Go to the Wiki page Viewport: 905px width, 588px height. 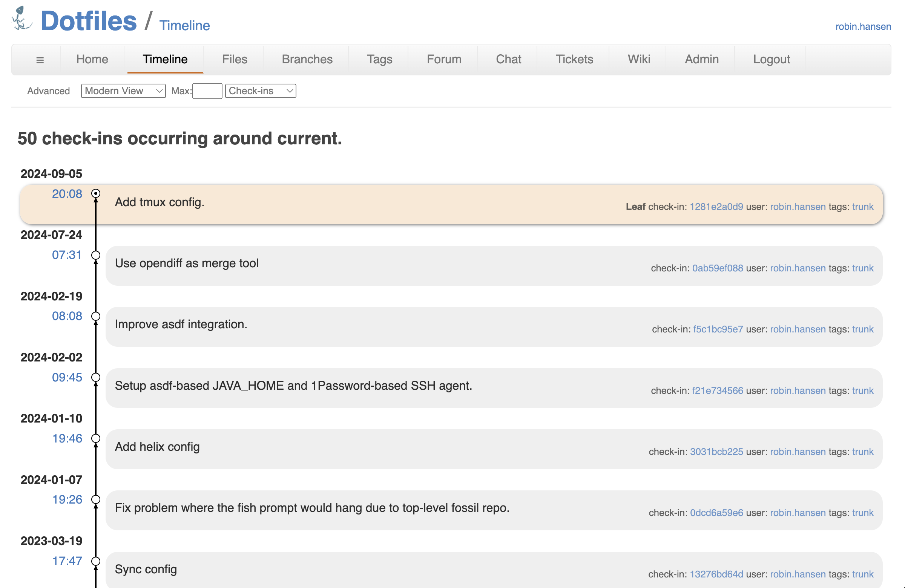point(638,59)
